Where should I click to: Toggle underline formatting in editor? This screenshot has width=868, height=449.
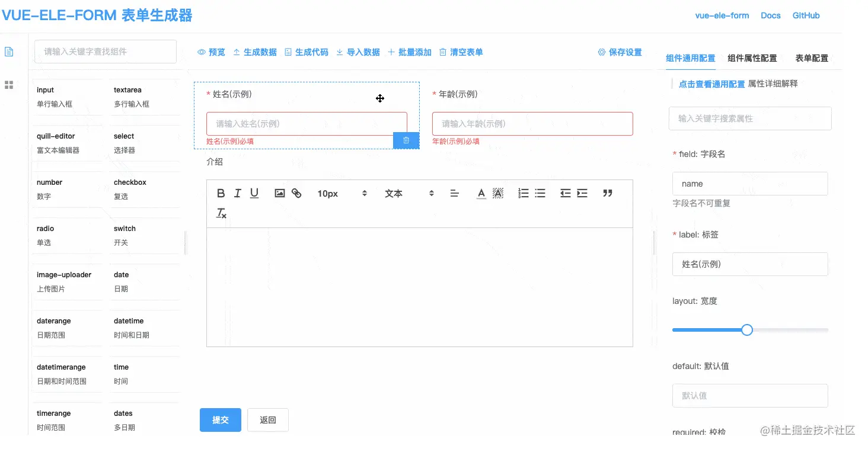[254, 193]
